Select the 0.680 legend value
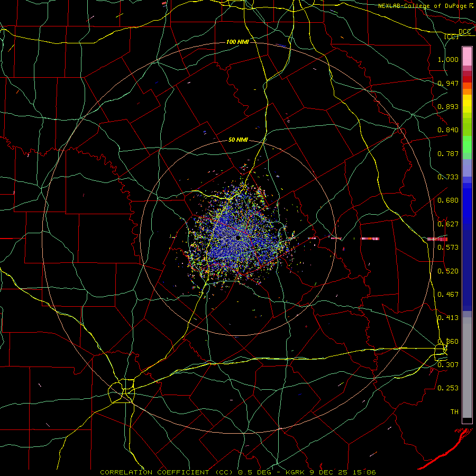 [448, 200]
